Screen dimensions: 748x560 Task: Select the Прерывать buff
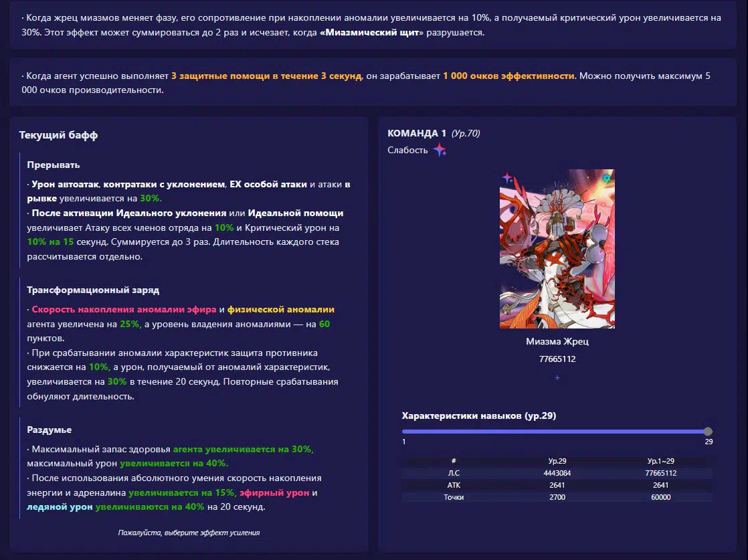click(189, 210)
